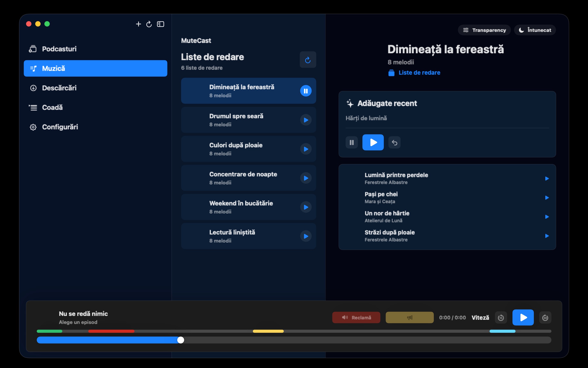Jump to the red timeline segment
The image size is (588, 368).
point(111,331)
